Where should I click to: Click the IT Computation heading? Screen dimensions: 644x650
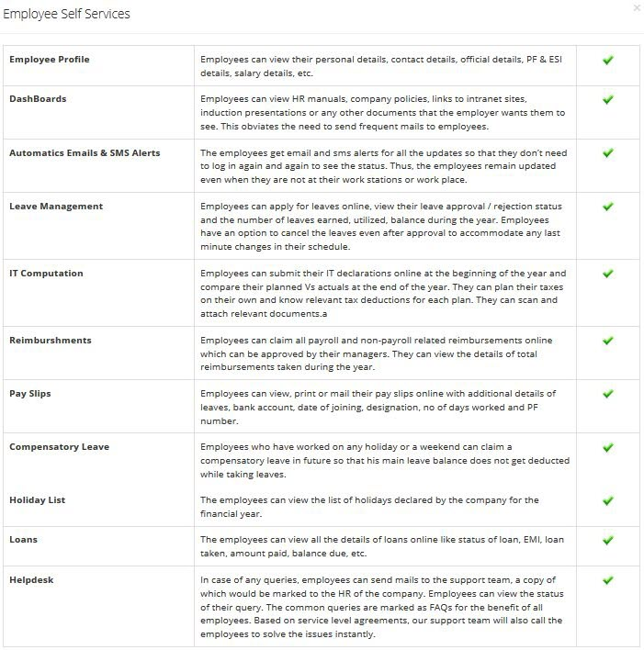pyautogui.click(x=46, y=274)
